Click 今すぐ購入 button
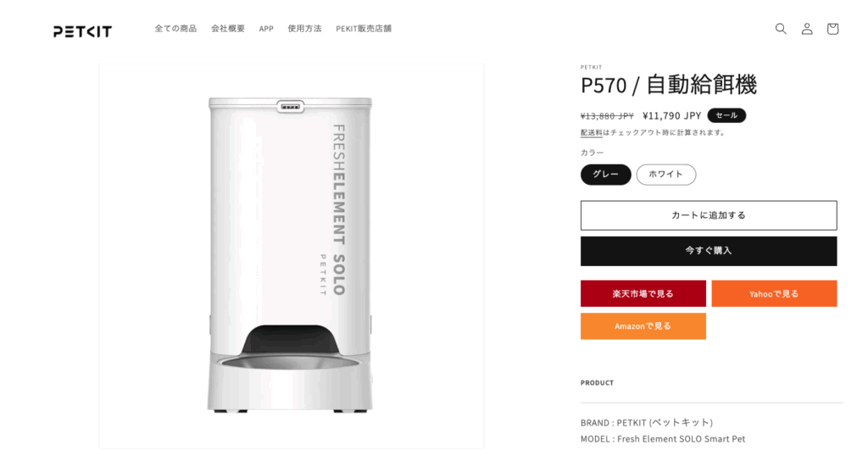868x450 pixels. pos(709,252)
